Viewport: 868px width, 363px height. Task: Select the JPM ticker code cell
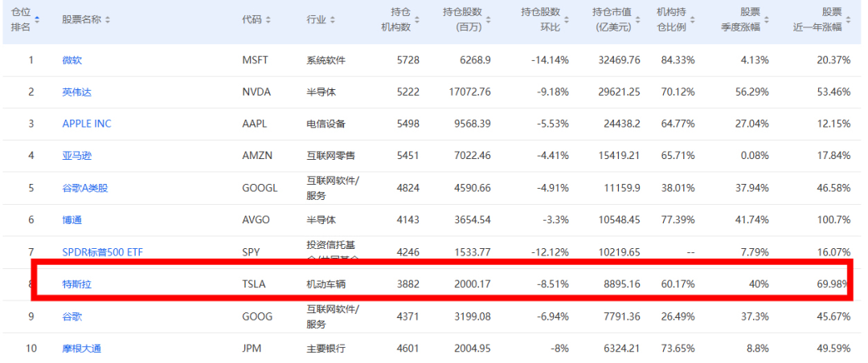(x=252, y=349)
